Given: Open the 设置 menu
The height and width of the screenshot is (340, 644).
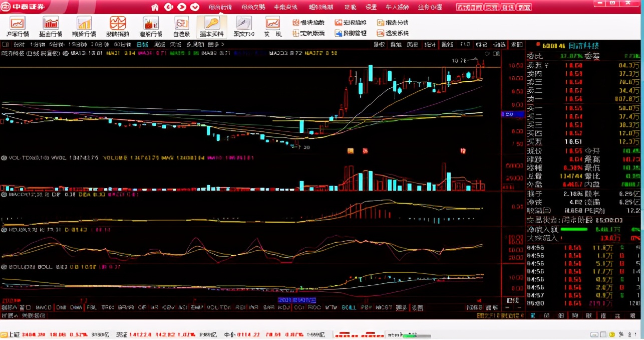Looking at the screenshot, I should coord(371,7).
